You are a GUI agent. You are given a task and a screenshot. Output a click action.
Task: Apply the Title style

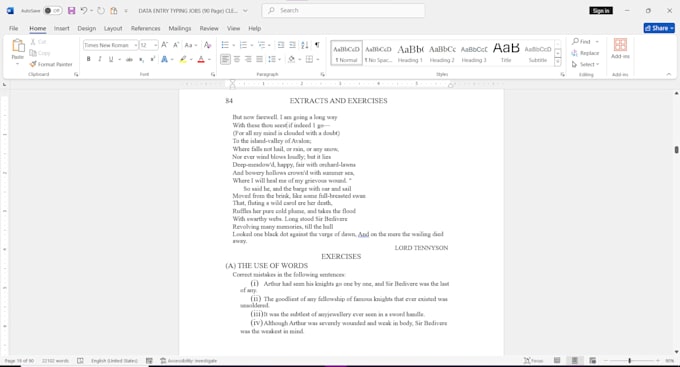pos(506,53)
